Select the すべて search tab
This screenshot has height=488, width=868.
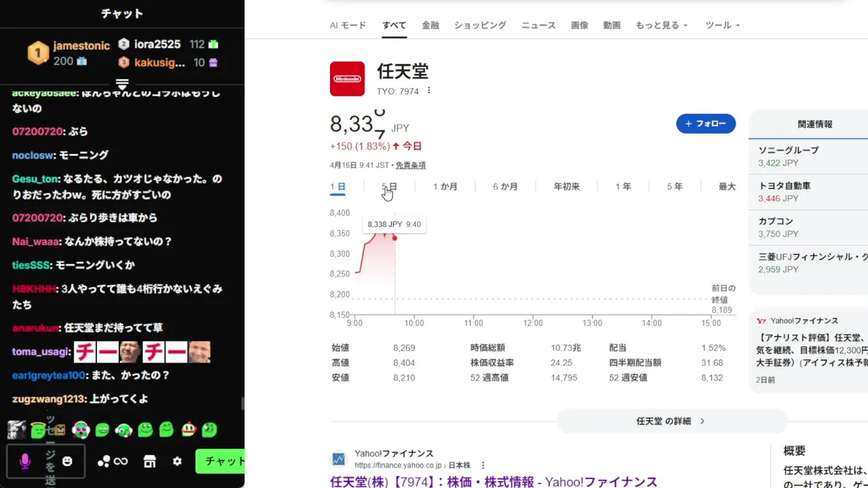click(x=394, y=25)
